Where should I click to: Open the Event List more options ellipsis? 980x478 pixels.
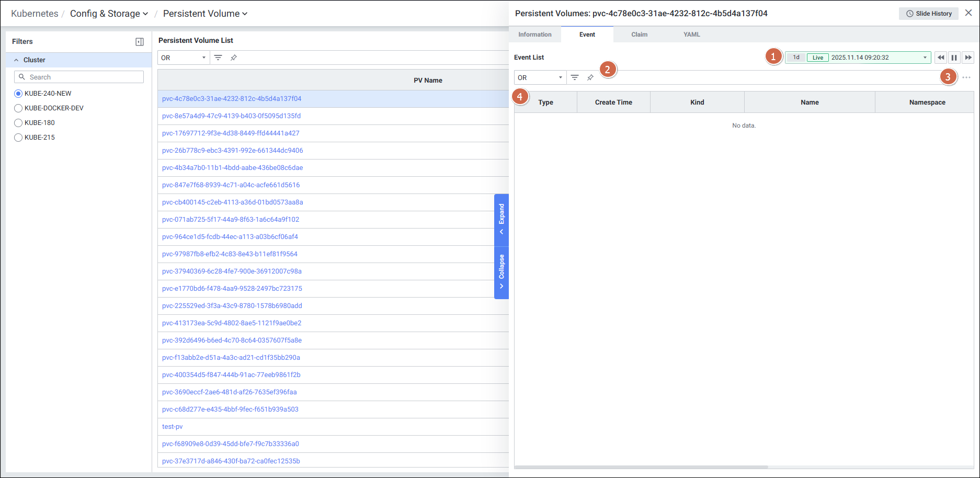pyautogui.click(x=966, y=77)
